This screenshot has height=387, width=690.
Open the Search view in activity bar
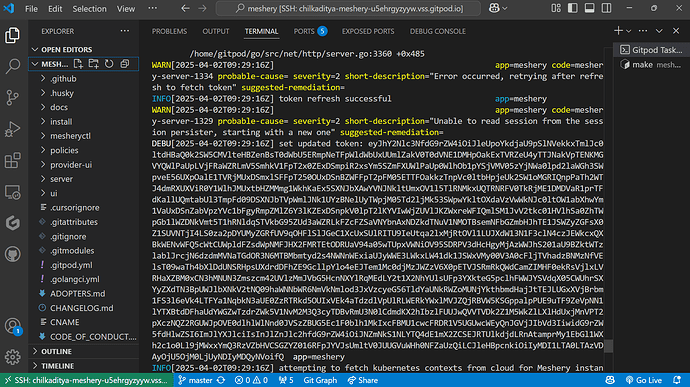tap(12, 66)
